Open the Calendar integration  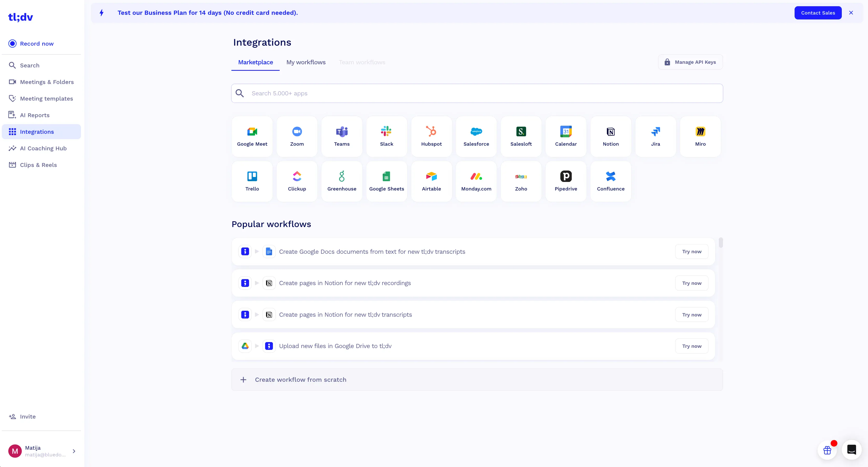(566, 136)
